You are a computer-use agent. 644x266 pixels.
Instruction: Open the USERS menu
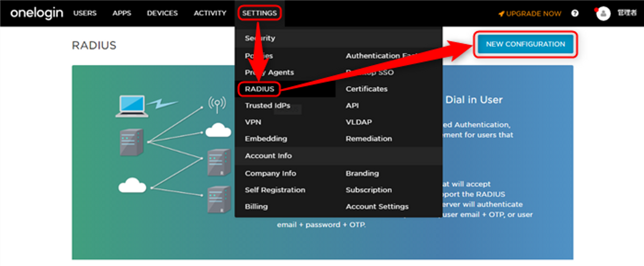pos(85,13)
